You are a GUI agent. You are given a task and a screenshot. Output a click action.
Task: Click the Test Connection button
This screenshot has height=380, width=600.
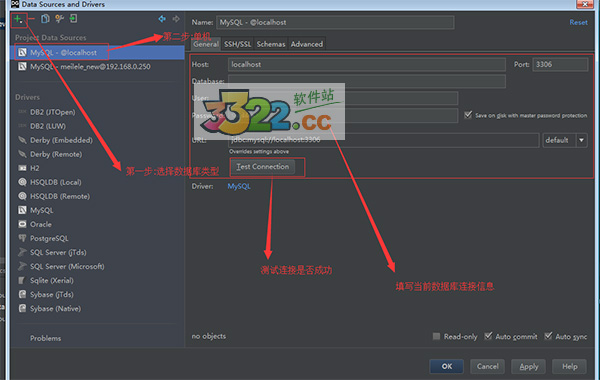[263, 167]
